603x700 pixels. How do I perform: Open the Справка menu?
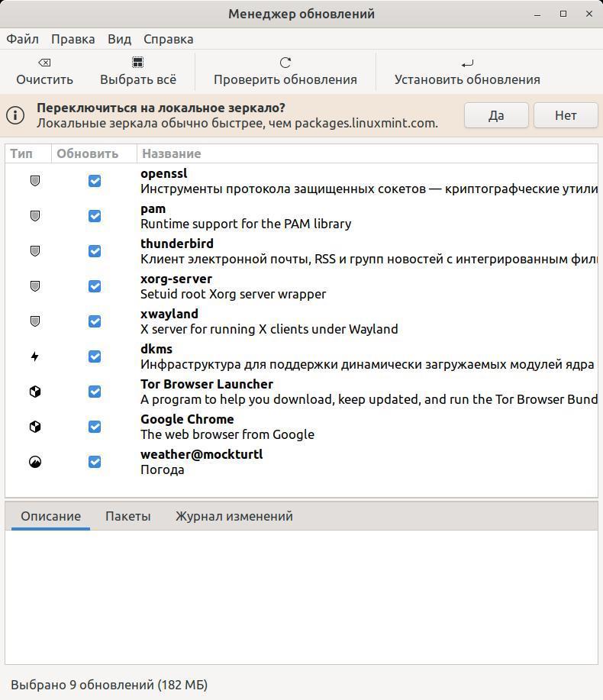tap(168, 39)
